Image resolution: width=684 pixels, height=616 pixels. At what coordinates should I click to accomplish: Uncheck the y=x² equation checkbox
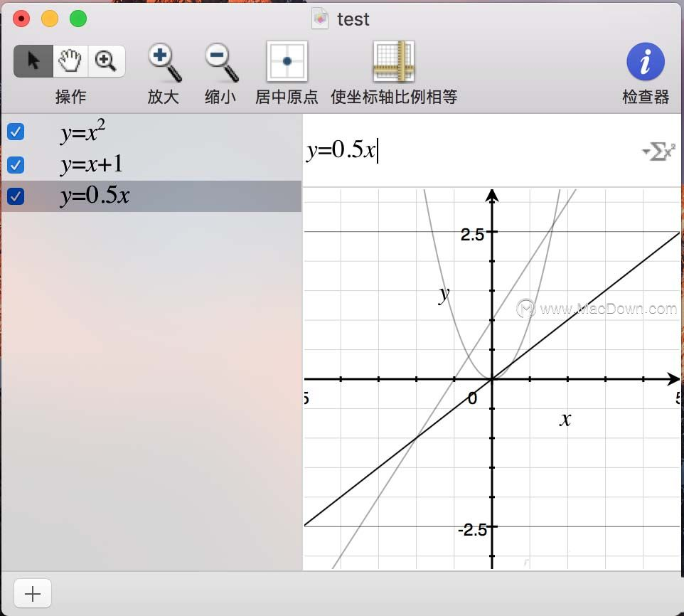pyautogui.click(x=15, y=132)
